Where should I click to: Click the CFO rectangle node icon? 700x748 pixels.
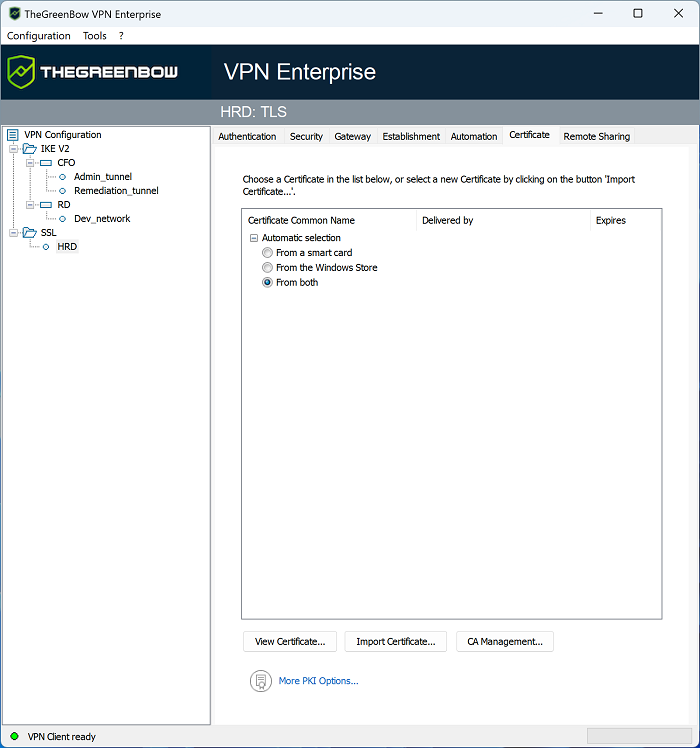[46, 163]
